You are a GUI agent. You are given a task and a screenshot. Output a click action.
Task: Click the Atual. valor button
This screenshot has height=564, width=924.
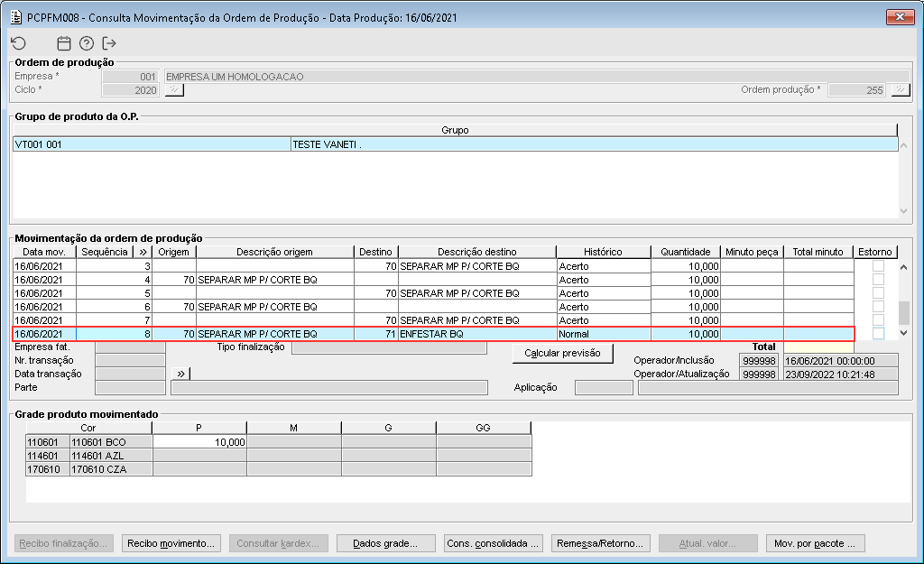click(707, 543)
